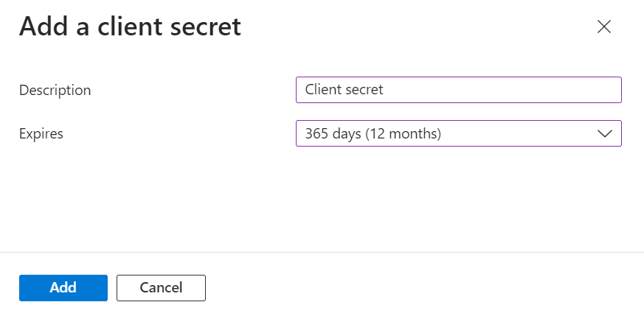Exit the panel via the top-right X
Viewport: 644px width, 316px height.
point(604,27)
